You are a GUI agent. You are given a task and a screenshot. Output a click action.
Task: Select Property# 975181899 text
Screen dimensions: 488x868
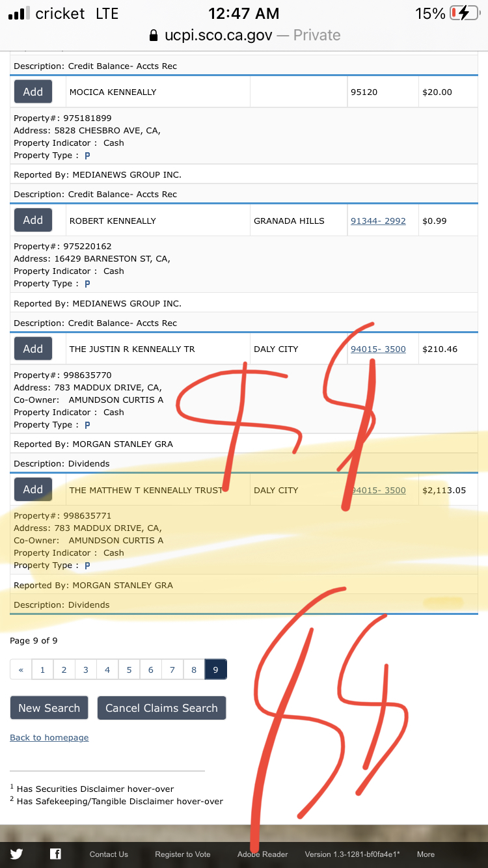coord(62,118)
